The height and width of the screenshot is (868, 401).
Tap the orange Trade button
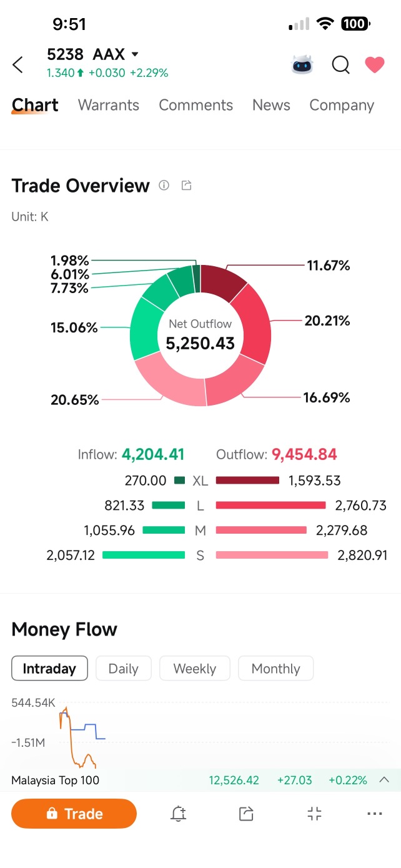(74, 814)
